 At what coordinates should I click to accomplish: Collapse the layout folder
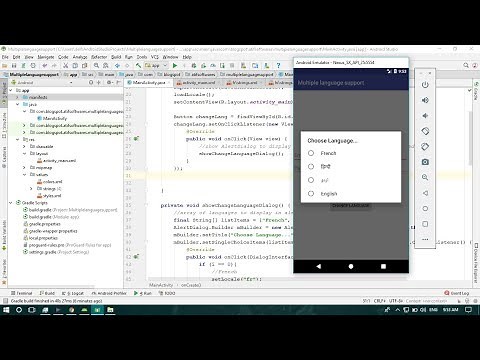pyautogui.click(x=24, y=153)
